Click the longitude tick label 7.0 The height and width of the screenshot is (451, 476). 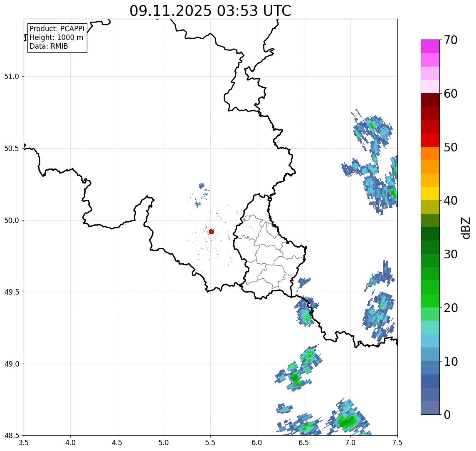pyautogui.click(x=350, y=443)
